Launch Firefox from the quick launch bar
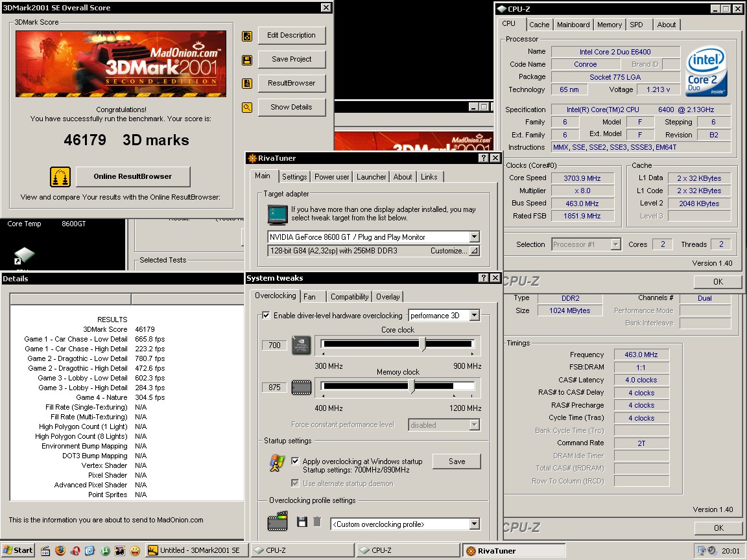747x560 pixels. pos(60,550)
